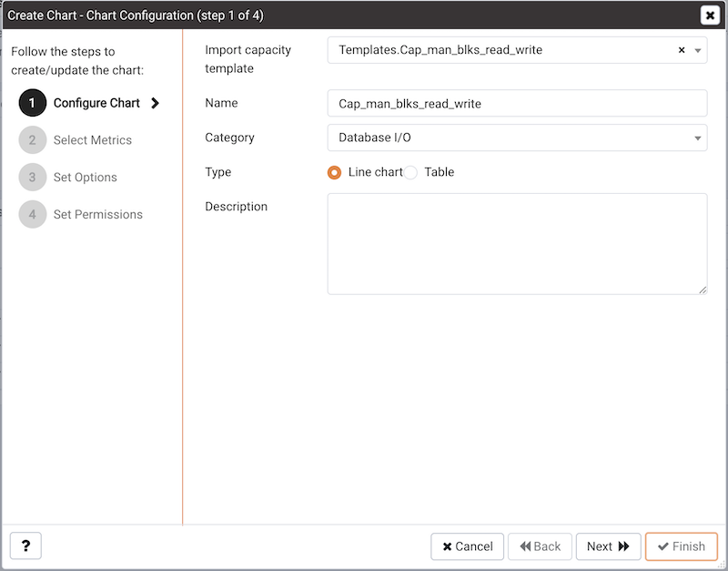This screenshot has height=571, width=728.
Task: Click the Name label
Action: [x=221, y=103]
